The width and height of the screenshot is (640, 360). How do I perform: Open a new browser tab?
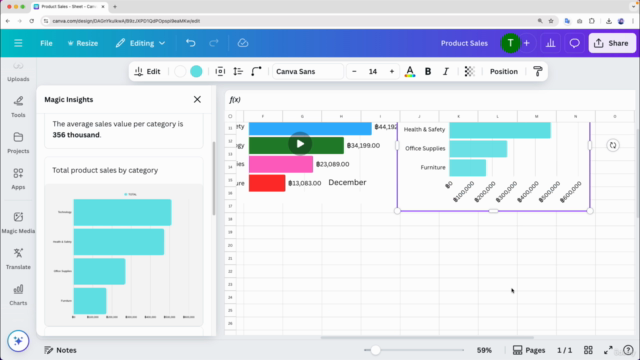pyautogui.click(x=115, y=7)
